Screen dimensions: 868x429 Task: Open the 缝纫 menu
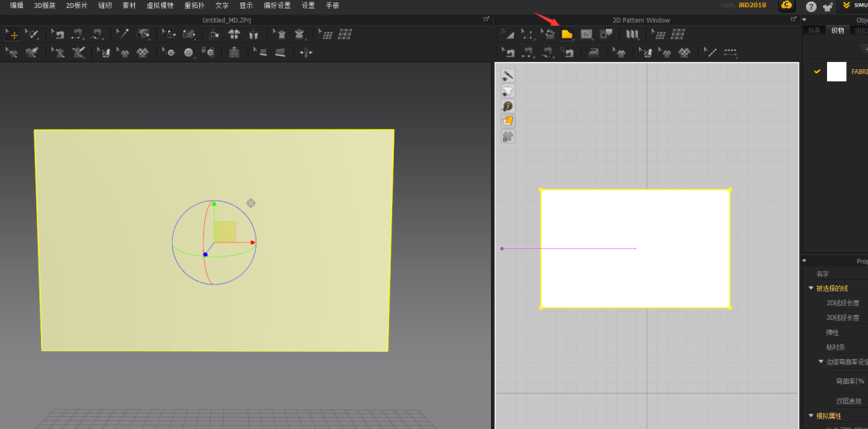[x=104, y=6]
